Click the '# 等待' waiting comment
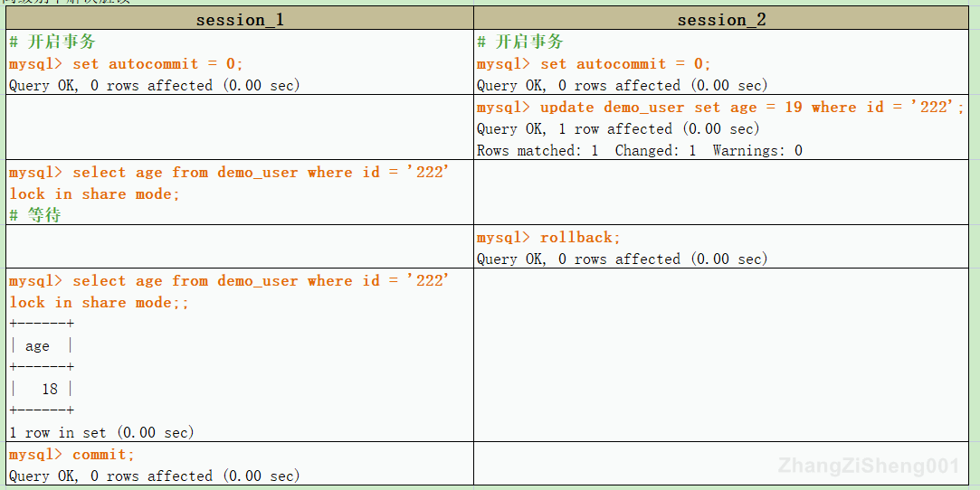 point(35,215)
